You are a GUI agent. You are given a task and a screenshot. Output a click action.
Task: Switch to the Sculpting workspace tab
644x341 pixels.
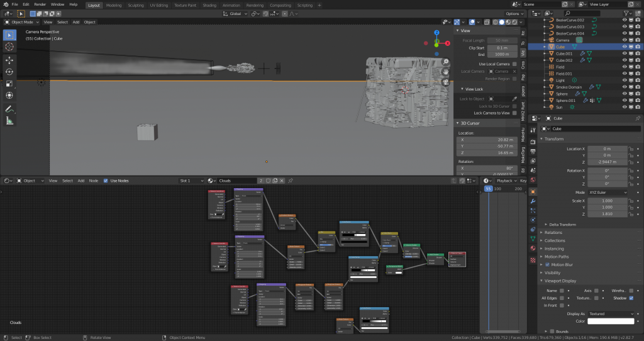pyautogui.click(x=136, y=5)
